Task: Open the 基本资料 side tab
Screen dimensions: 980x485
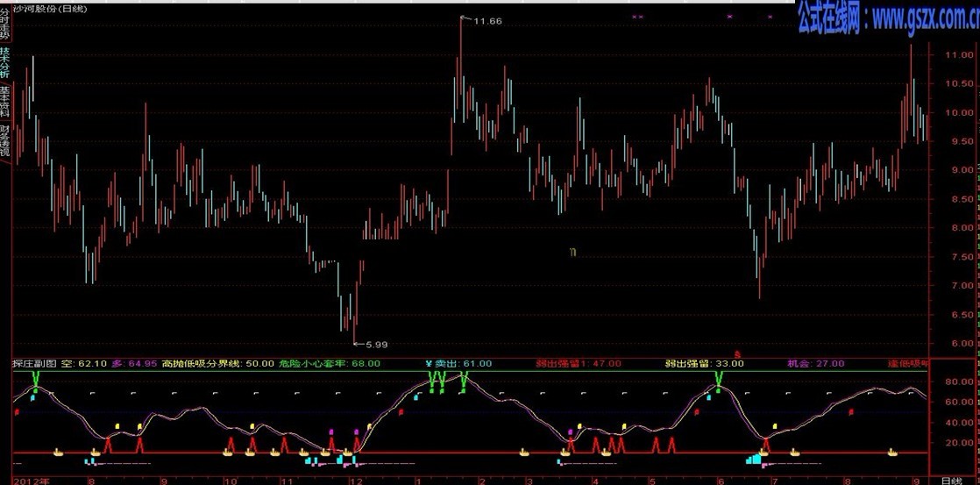Action: tap(5, 101)
